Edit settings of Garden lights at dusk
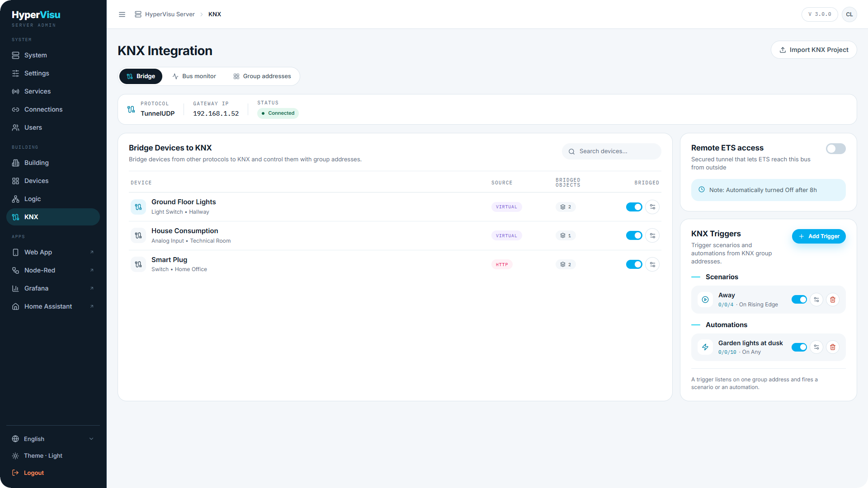868x488 pixels. [816, 347]
